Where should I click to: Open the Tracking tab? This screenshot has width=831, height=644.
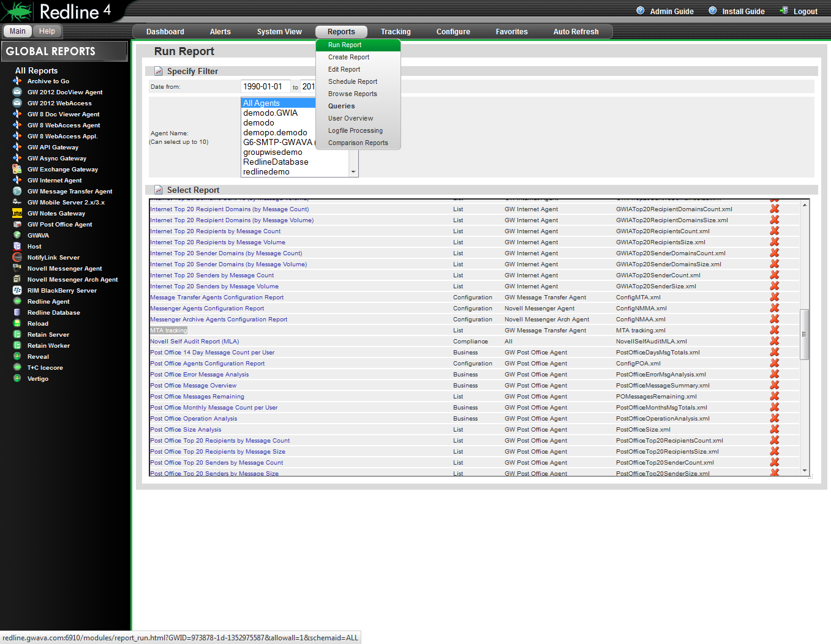(x=396, y=32)
